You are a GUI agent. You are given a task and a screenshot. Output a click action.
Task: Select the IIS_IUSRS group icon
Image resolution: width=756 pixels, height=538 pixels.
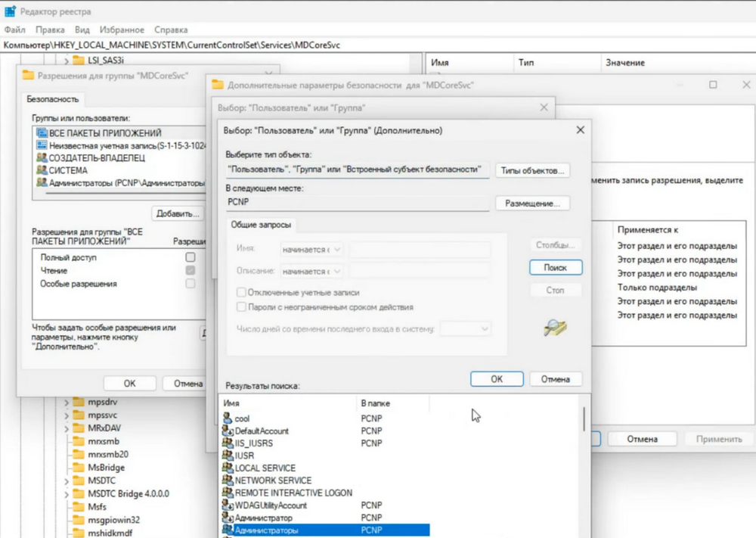tap(228, 443)
